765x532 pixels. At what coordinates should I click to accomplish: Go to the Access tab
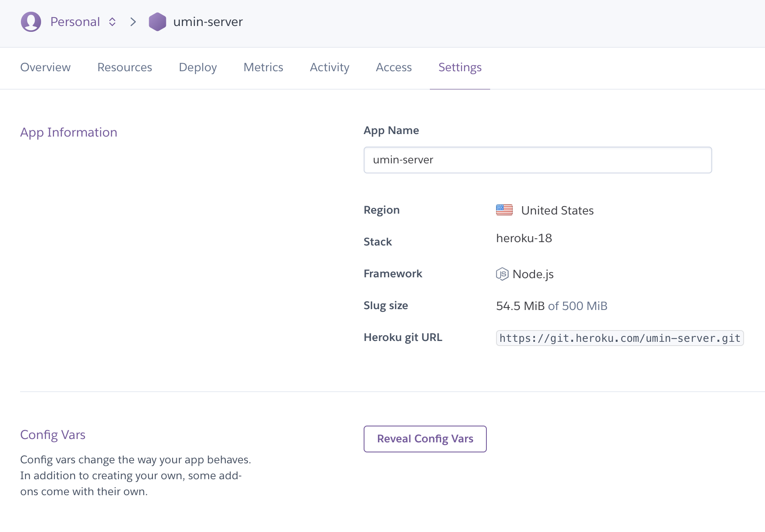click(394, 67)
